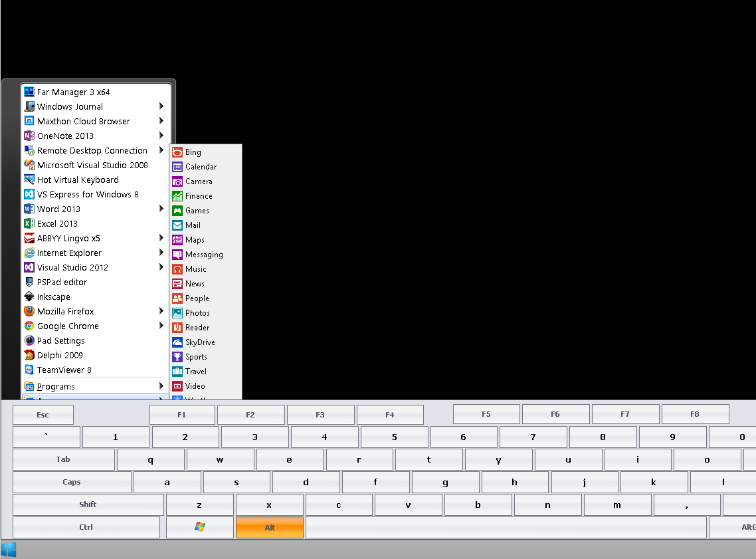Click the comma key
Screen dimensions: 756x559
click(686, 505)
